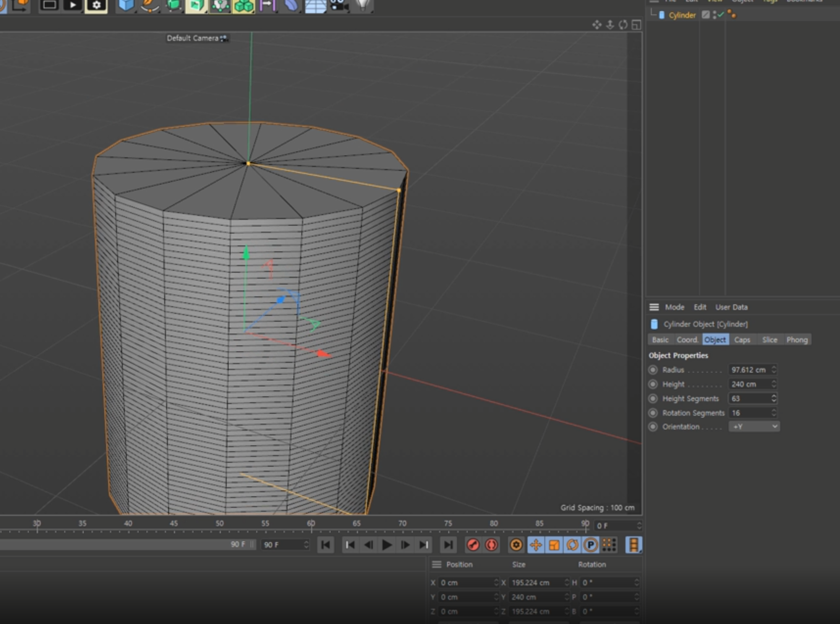840x624 pixels.
Task: Select Cylinder in the Object Manager
Action: click(x=682, y=15)
